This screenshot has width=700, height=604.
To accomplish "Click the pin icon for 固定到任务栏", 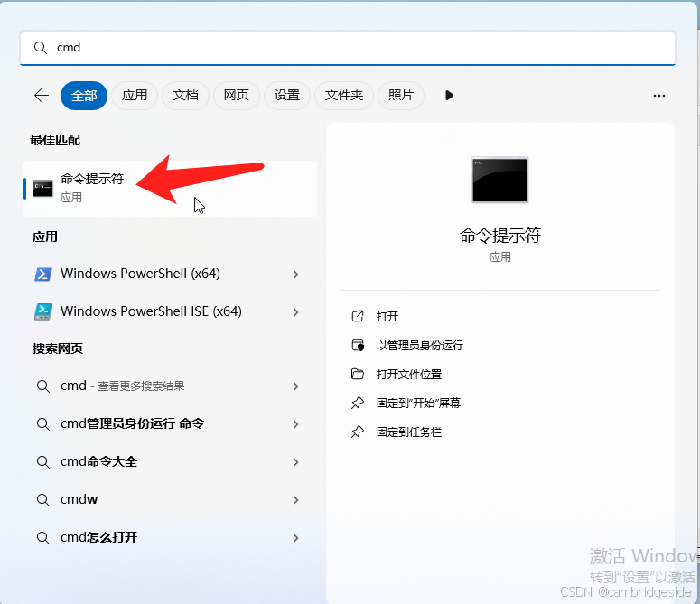I will (357, 432).
